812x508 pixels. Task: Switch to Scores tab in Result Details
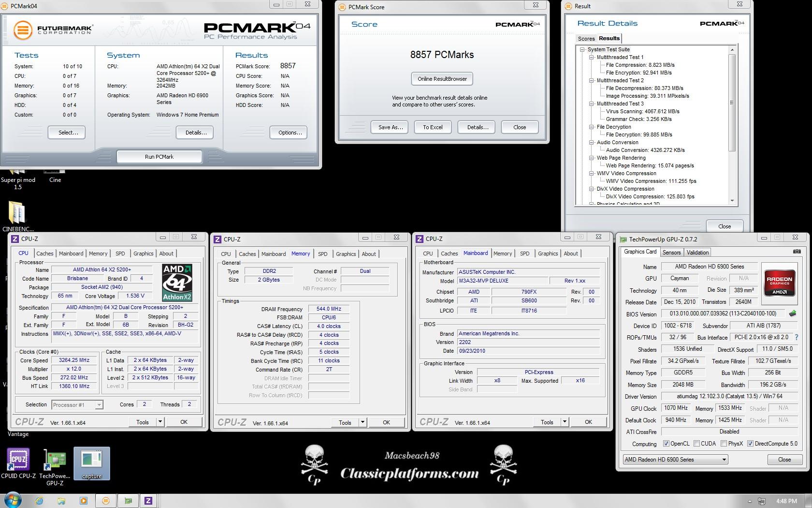coord(586,39)
